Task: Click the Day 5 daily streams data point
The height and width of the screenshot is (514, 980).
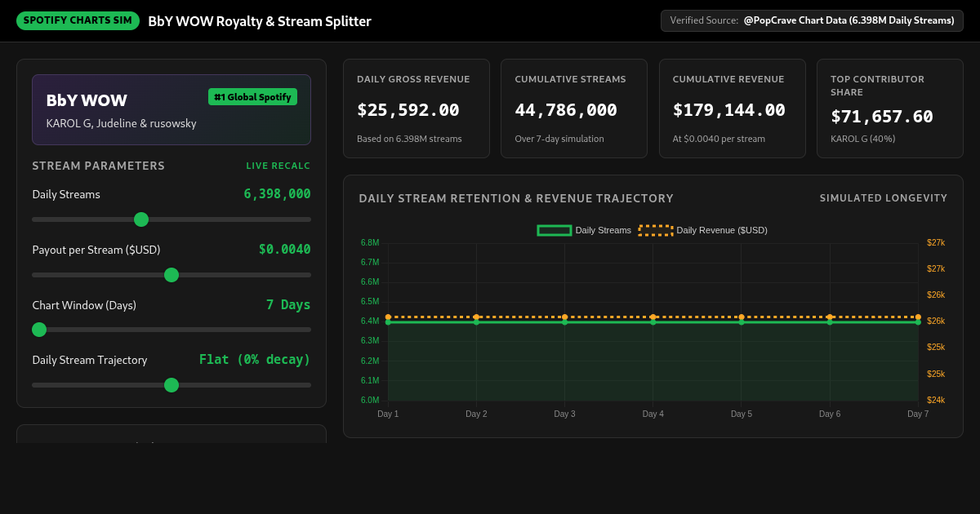Action: click(x=742, y=322)
